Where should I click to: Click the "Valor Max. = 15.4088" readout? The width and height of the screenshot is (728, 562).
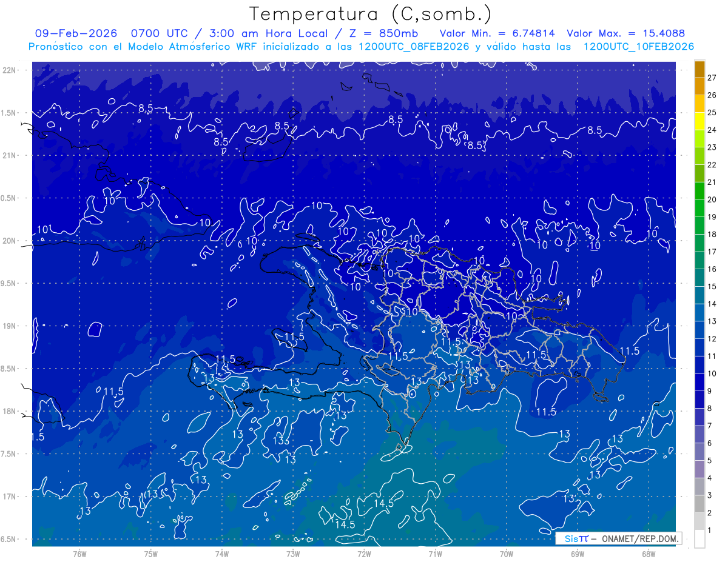(x=625, y=33)
